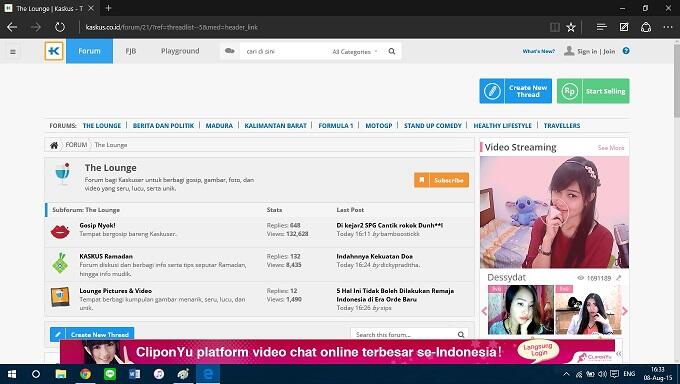Click the search magnifier in header

(x=392, y=51)
